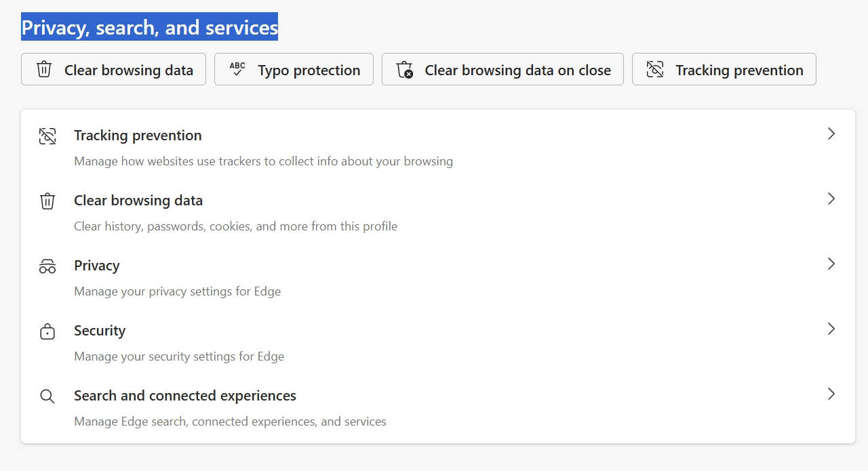Expand Search and connected experiences chevron
868x471 pixels.
click(x=831, y=394)
